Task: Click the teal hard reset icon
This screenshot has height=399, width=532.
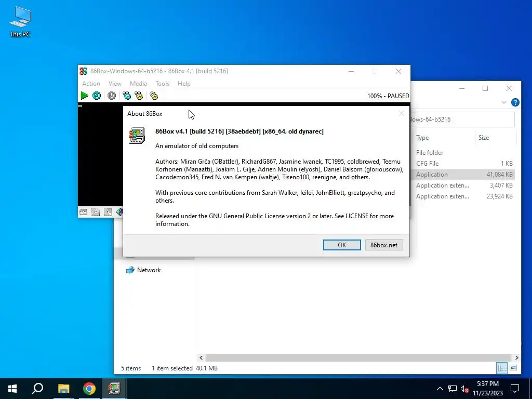Action: [97, 96]
